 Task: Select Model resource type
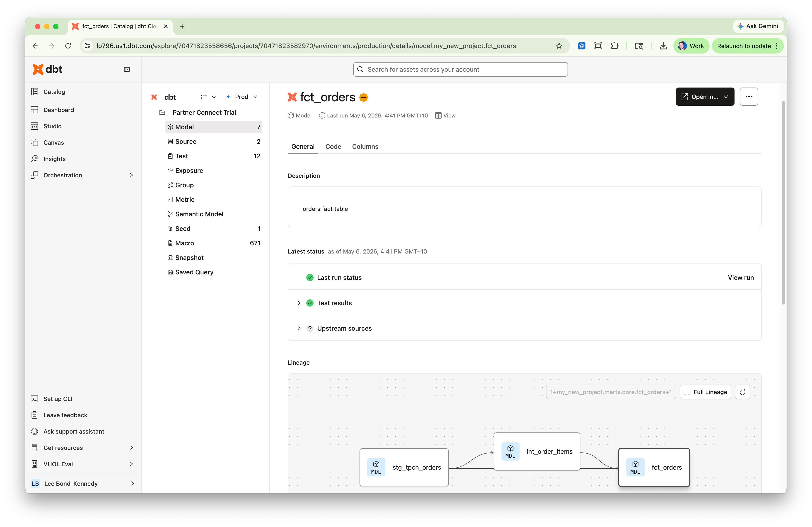(214, 127)
